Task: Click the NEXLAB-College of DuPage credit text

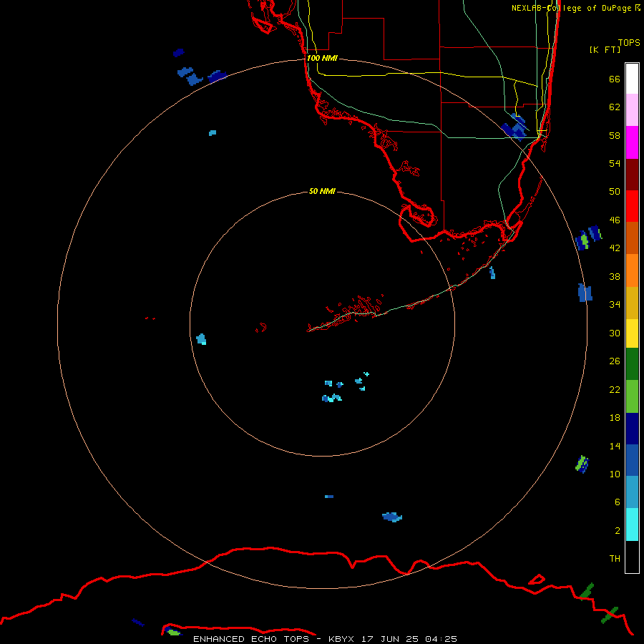Action: [x=571, y=8]
